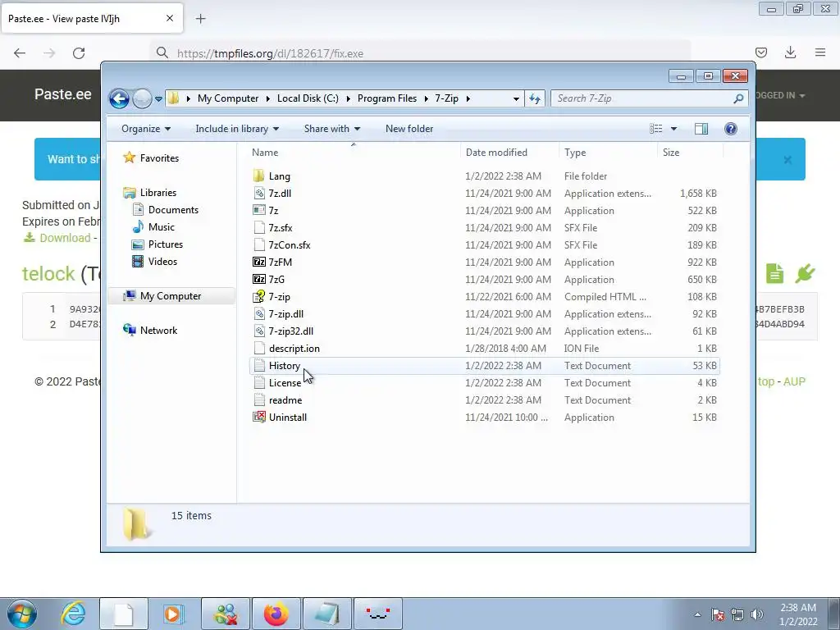
Task: Click the AUP link in Paste.ee footer
Action: click(794, 381)
